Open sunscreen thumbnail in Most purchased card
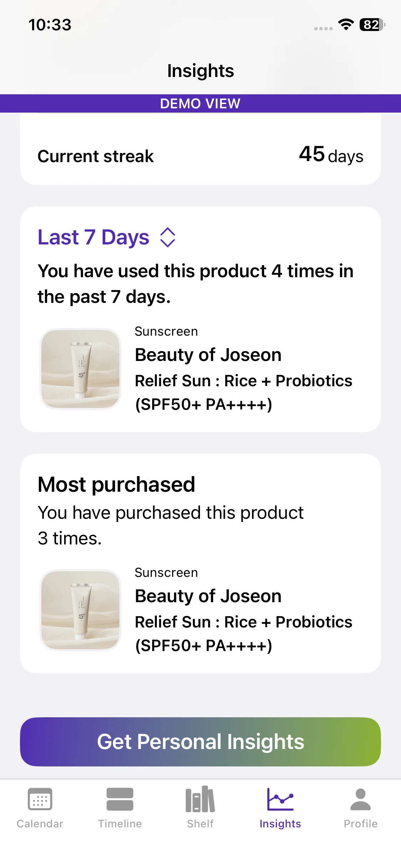The width and height of the screenshot is (401, 868). pos(81,610)
